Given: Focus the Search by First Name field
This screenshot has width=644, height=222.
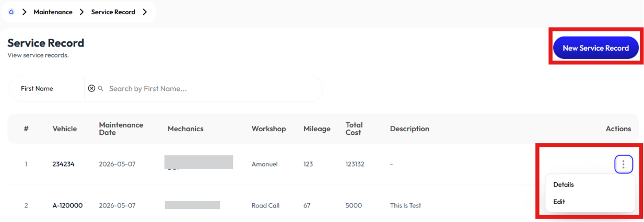Looking at the screenshot, I should 212,89.
